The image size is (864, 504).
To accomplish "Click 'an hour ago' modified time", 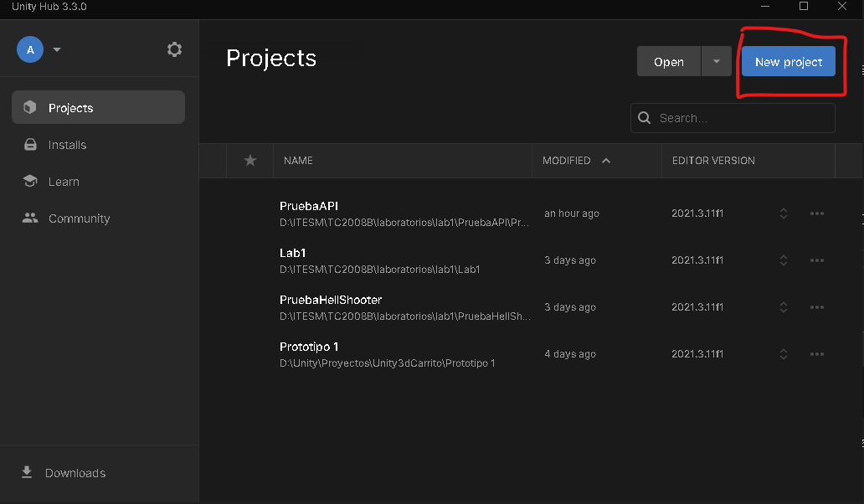I will [572, 213].
